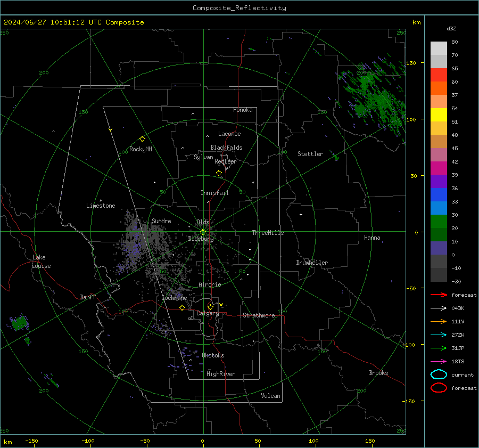Click the Limestone label
Image resolution: width=479 pixels, height=448 pixels.
pos(101,206)
